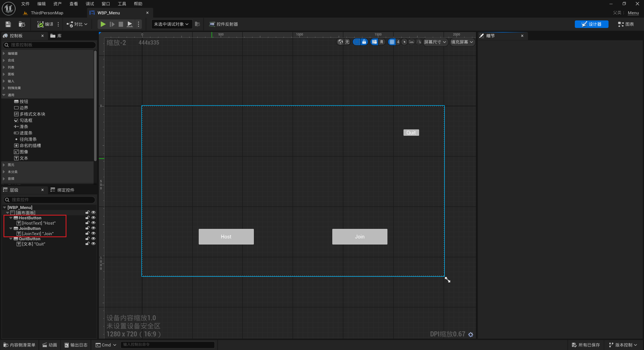Collapse the HostButton hierarchy node
644x350 pixels.
pyautogui.click(x=11, y=218)
